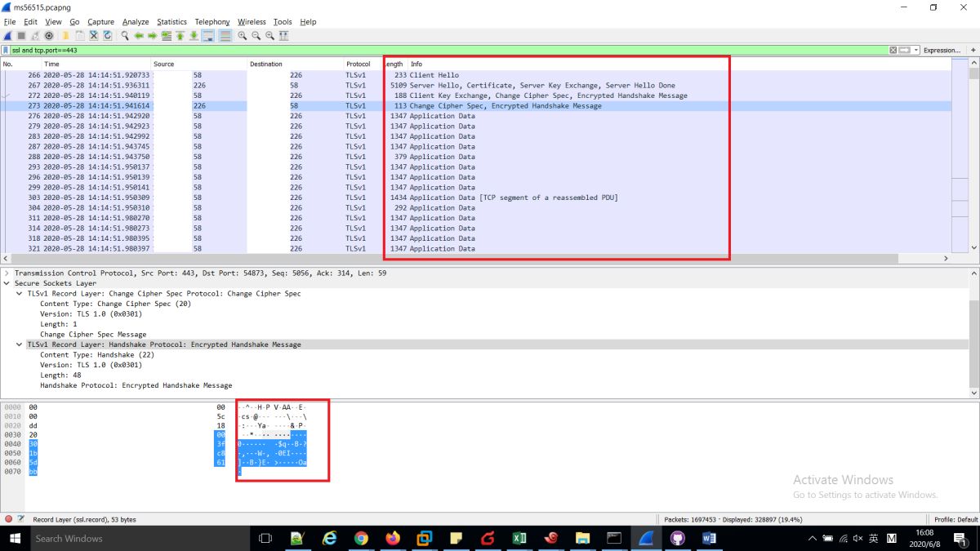The width and height of the screenshot is (980, 551).
Task: Toggle packet colorization rules
Action: click(225, 36)
